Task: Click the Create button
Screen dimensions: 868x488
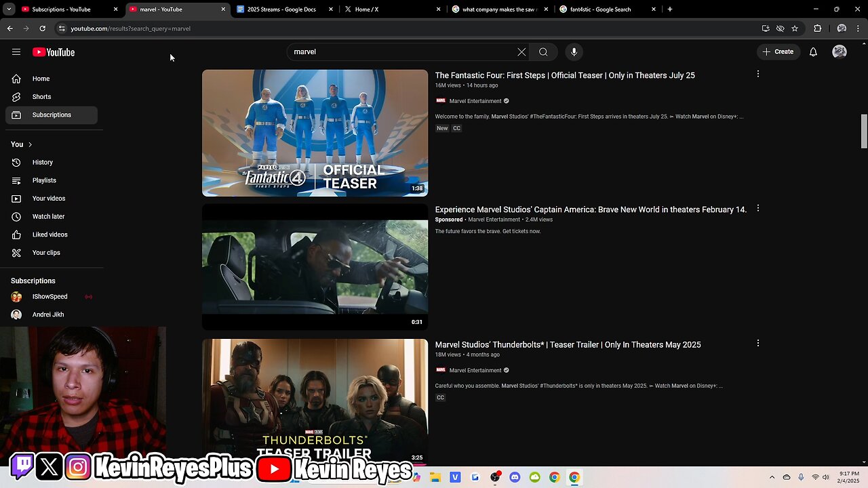Action: 778,52
